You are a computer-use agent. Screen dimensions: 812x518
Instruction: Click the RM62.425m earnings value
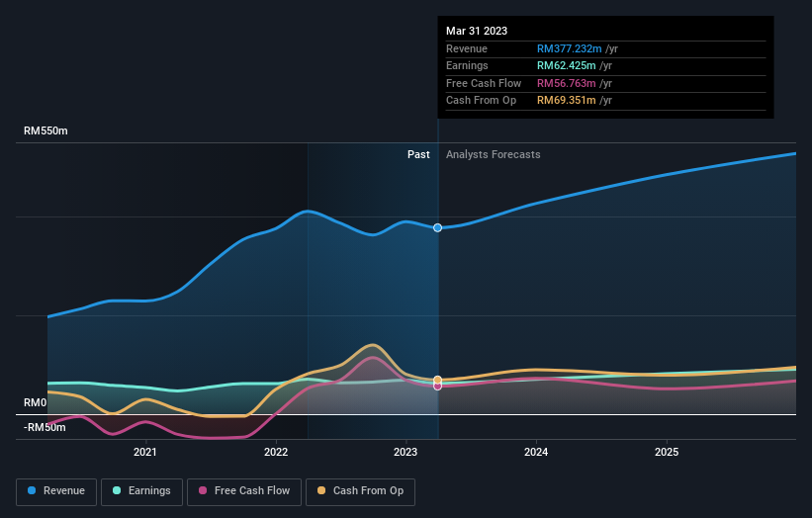pos(566,65)
